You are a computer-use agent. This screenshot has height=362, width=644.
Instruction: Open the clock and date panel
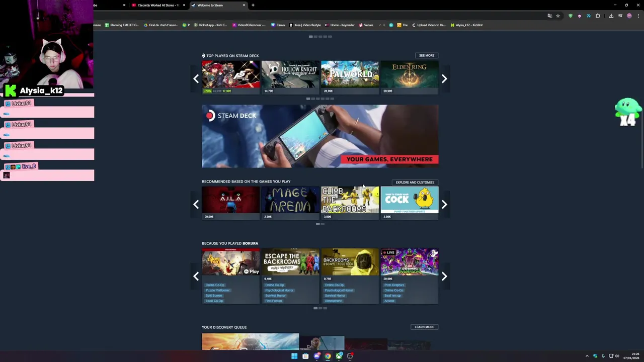coord(631,356)
